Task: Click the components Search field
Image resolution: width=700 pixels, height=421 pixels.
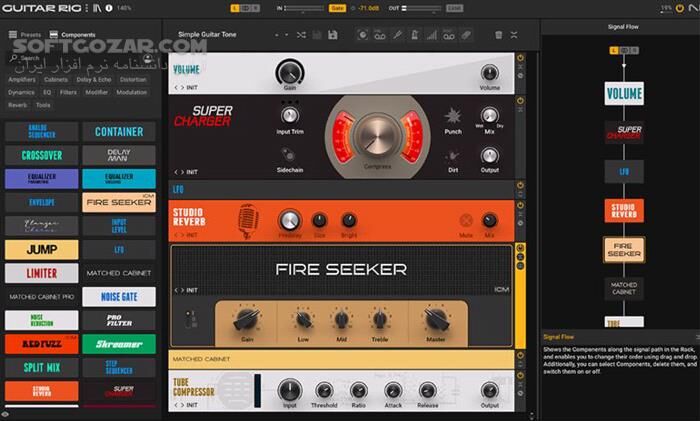Action: pyautogui.click(x=80, y=58)
